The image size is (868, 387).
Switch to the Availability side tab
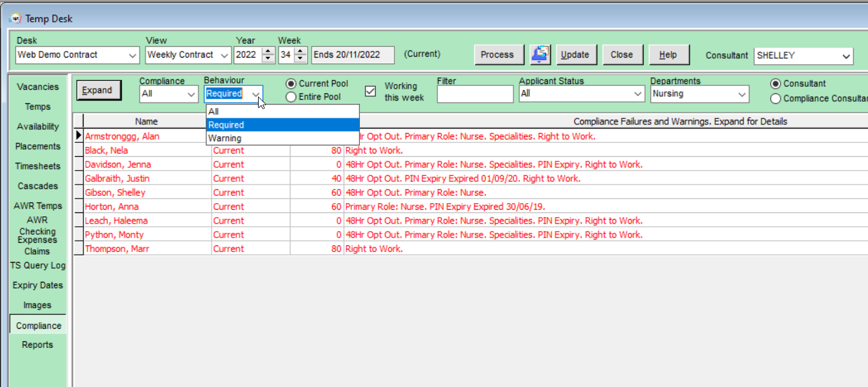point(38,126)
